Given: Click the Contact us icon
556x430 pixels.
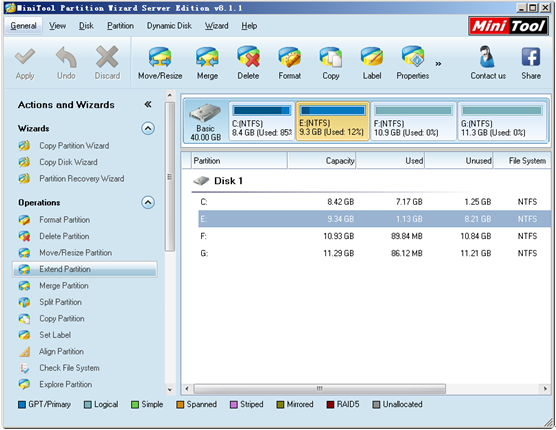Looking at the screenshot, I should click(x=488, y=57).
